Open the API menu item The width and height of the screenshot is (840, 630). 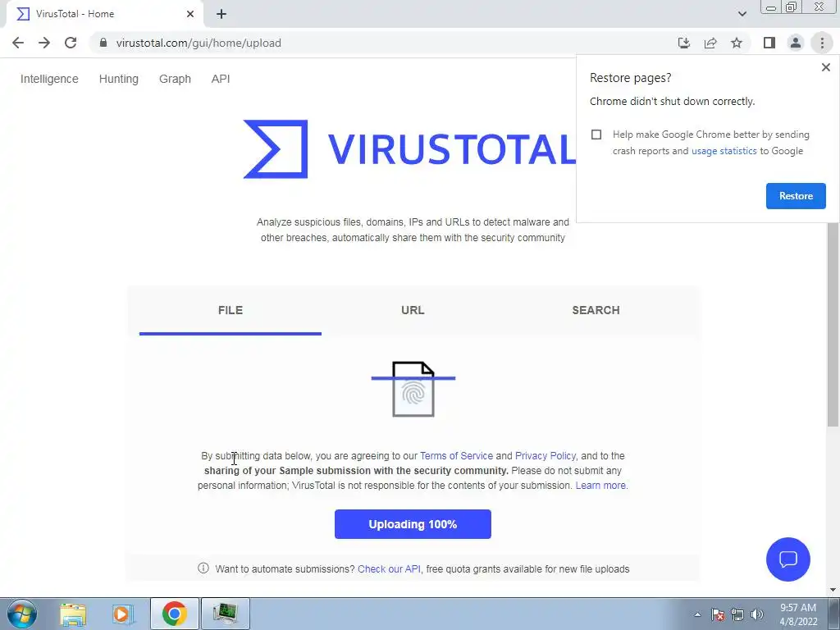220,79
